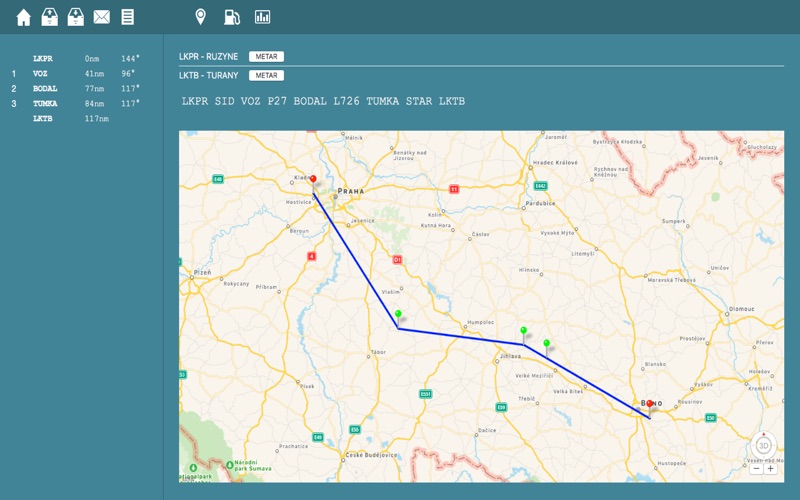800x500 pixels.
Task: Open the mail envelope icon
Action: pyautogui.click(x=101, y=17)
